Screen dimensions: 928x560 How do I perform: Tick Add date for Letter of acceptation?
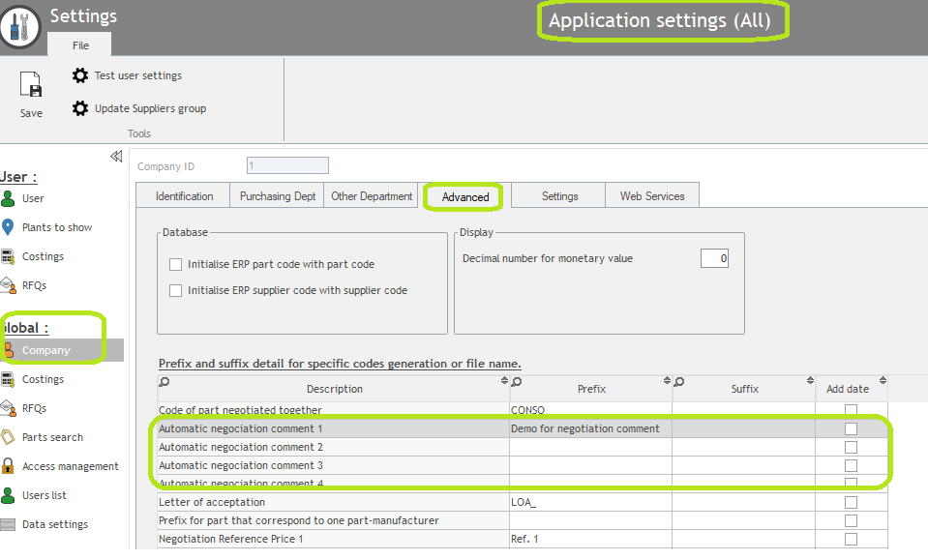[x=851, y=503]
